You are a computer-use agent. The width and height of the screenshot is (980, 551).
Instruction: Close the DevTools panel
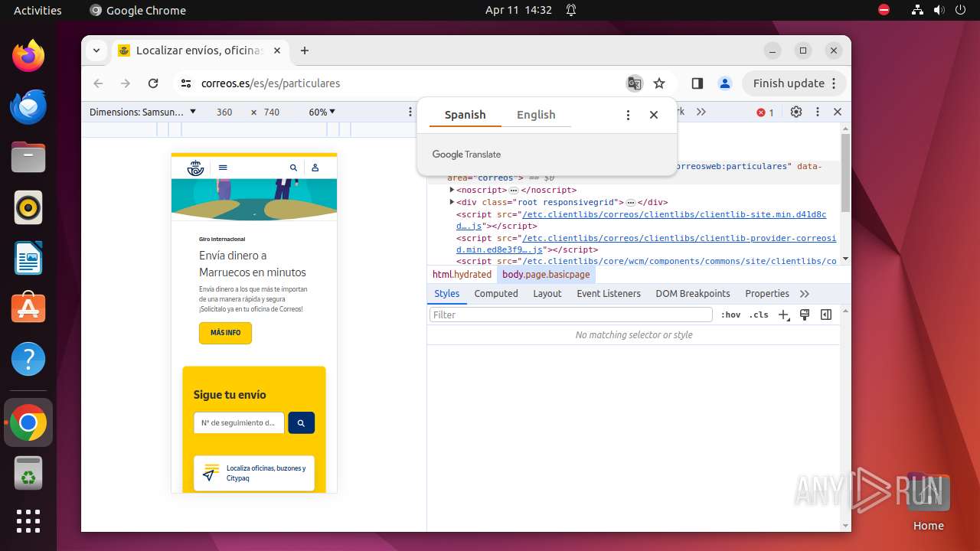[838, 112]
